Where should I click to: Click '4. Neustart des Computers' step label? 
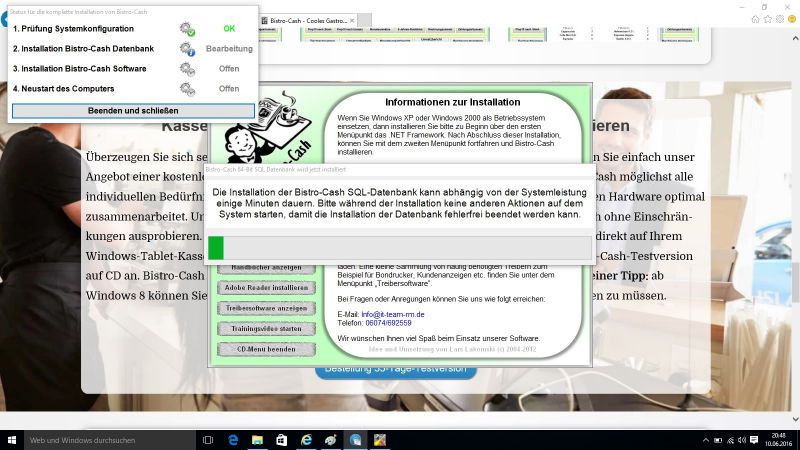click(x=64, y=88)
